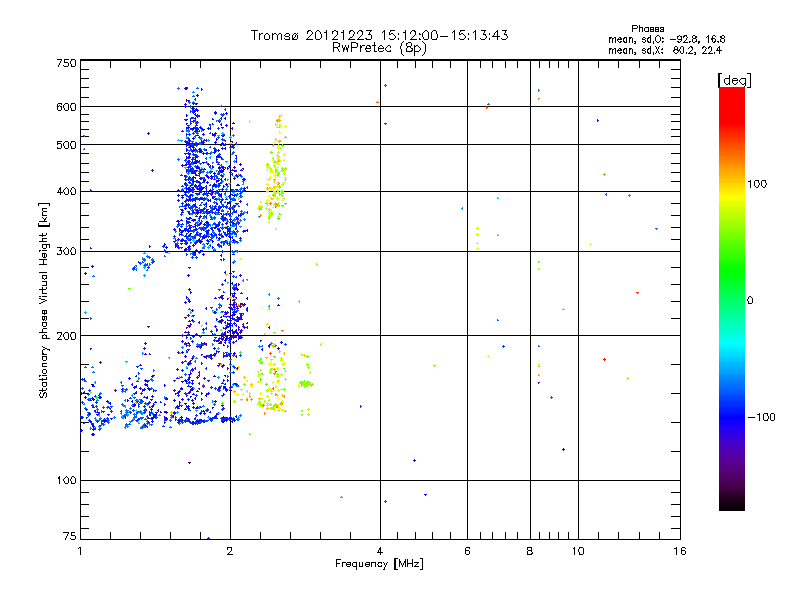The image size is (800, 600).
Task: Click colorbar tick label '0'
Action: click(x=750, y=301)
